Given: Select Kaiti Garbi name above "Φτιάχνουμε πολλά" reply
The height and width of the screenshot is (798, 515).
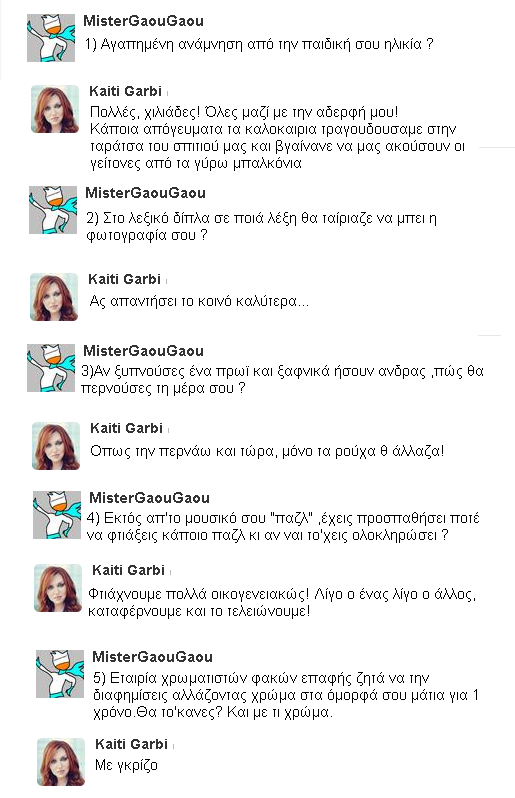Looking at the screenshot, I should pos(129,570).
